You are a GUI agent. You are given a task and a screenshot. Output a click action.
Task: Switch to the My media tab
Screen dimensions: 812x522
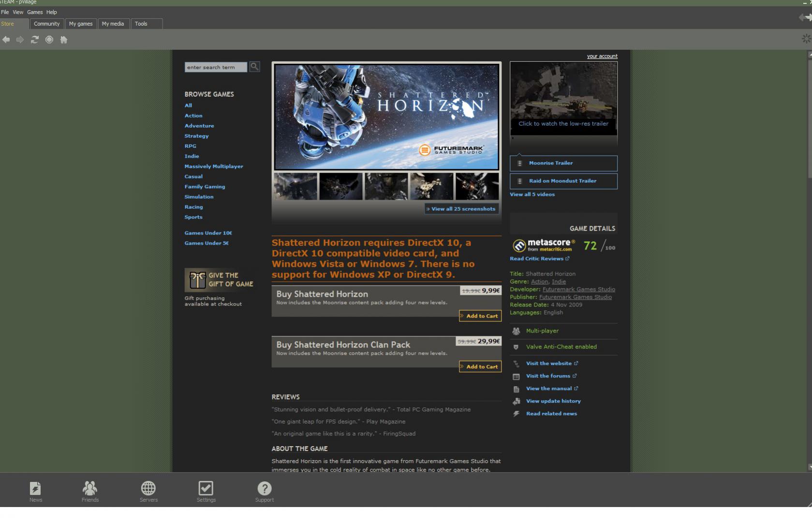(113, 24)
